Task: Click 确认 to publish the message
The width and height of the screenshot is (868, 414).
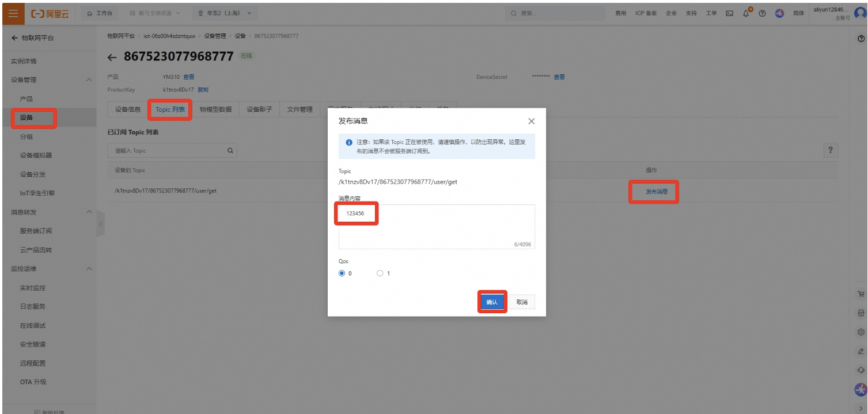Action: coord(492,302)
